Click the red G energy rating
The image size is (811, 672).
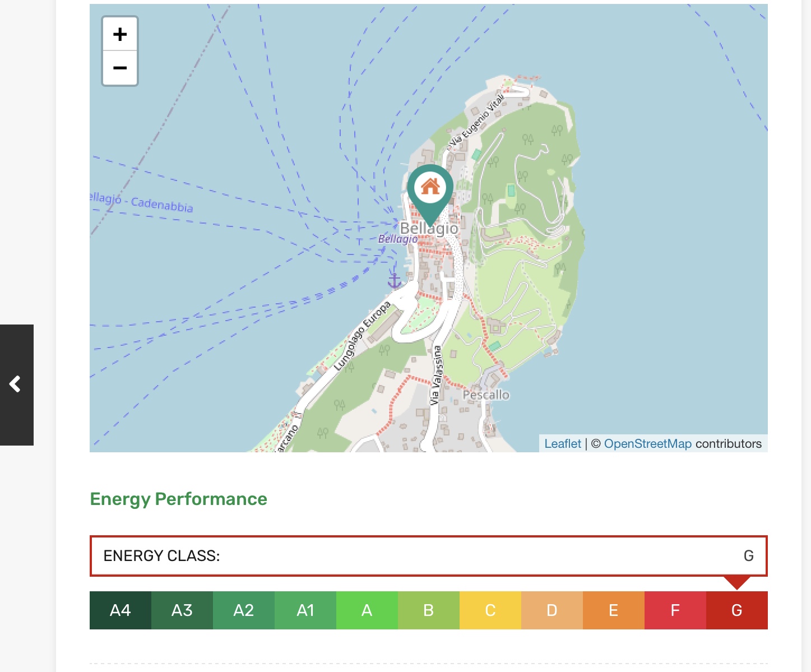pyautogui.click(x=737, y=610)
